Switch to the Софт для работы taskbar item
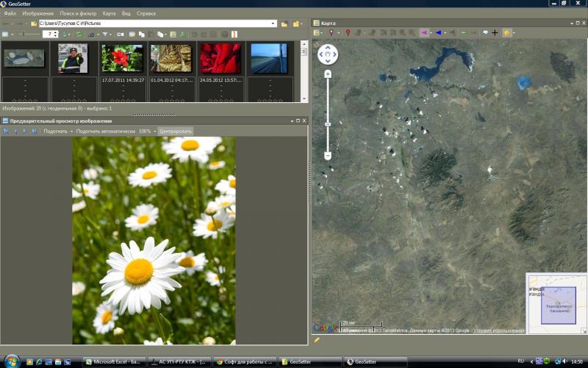This screenshot has width=588, height=368. [x=245, y=362]
